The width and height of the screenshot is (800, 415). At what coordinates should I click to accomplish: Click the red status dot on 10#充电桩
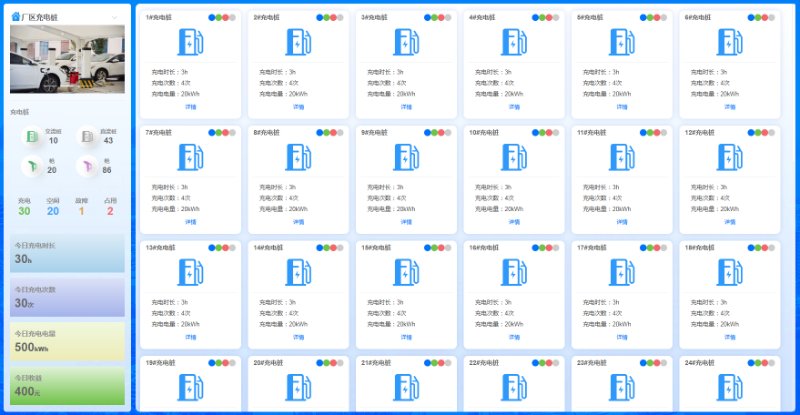549,132
